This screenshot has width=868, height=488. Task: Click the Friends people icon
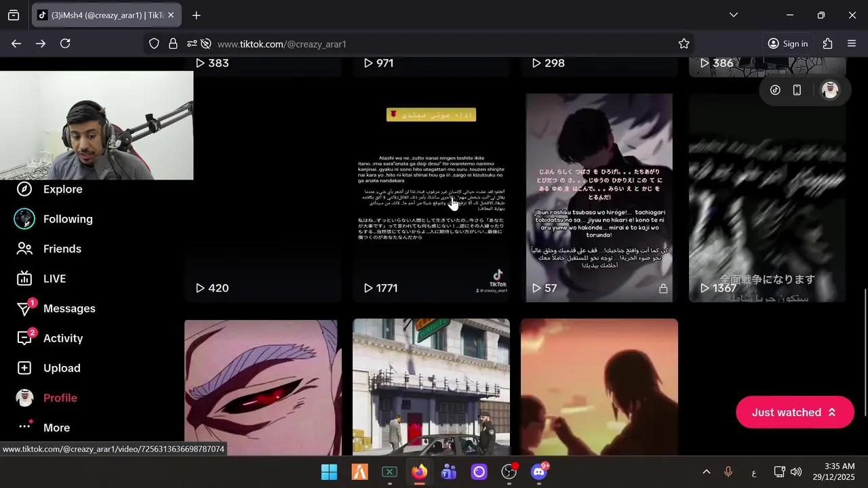point(24,249)
